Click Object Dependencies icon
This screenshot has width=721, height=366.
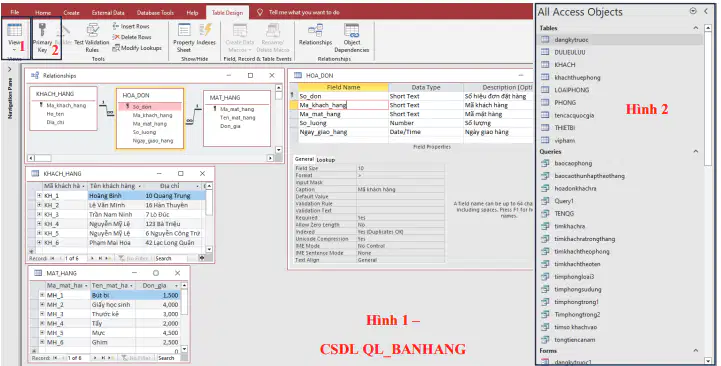coord(352,38)
